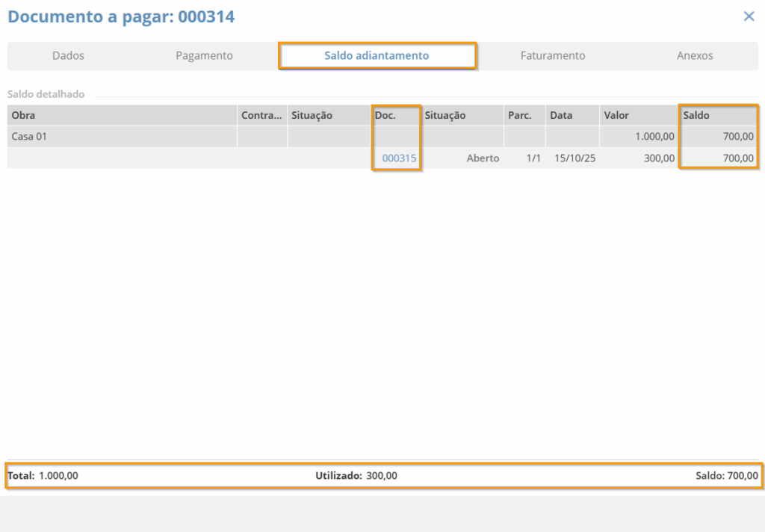Click the Data column header
This screenshot has height=532, width=765.
(561, 116)
